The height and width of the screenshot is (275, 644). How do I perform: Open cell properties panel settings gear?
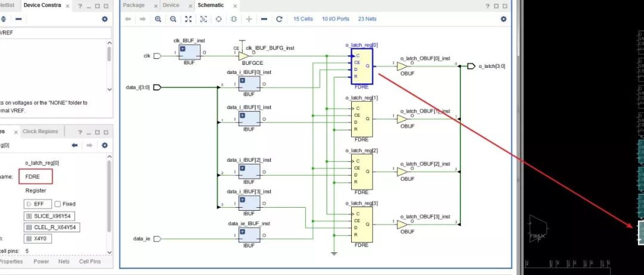click(x=105, y=145)
